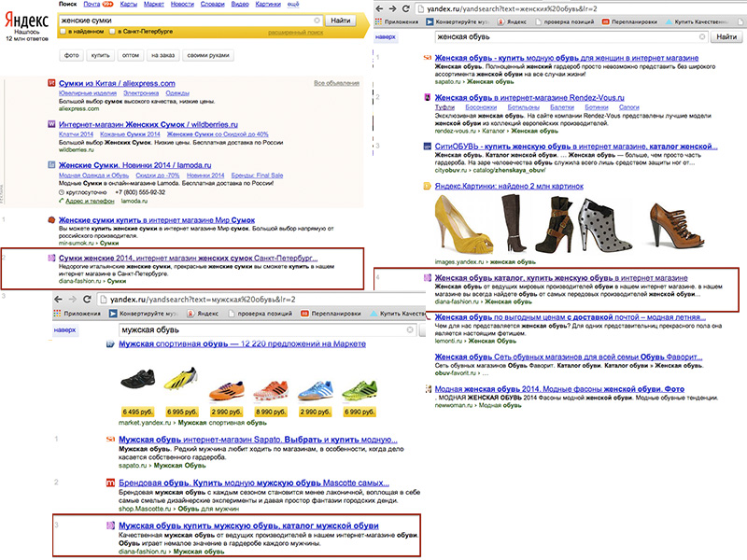Clear the 'мужская обувь' search field
This screenshot has height=560, width=747.
point(410,329)
